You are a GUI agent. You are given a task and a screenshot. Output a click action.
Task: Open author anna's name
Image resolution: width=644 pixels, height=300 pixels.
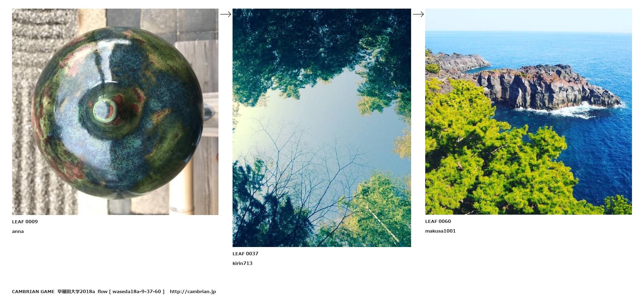(18, 231)
